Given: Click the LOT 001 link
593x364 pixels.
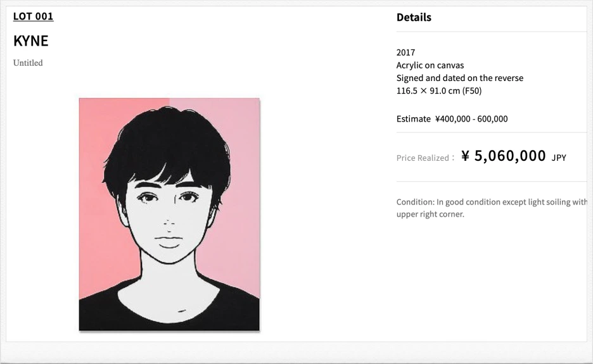Looking at the screenshot, I should 33,16.
